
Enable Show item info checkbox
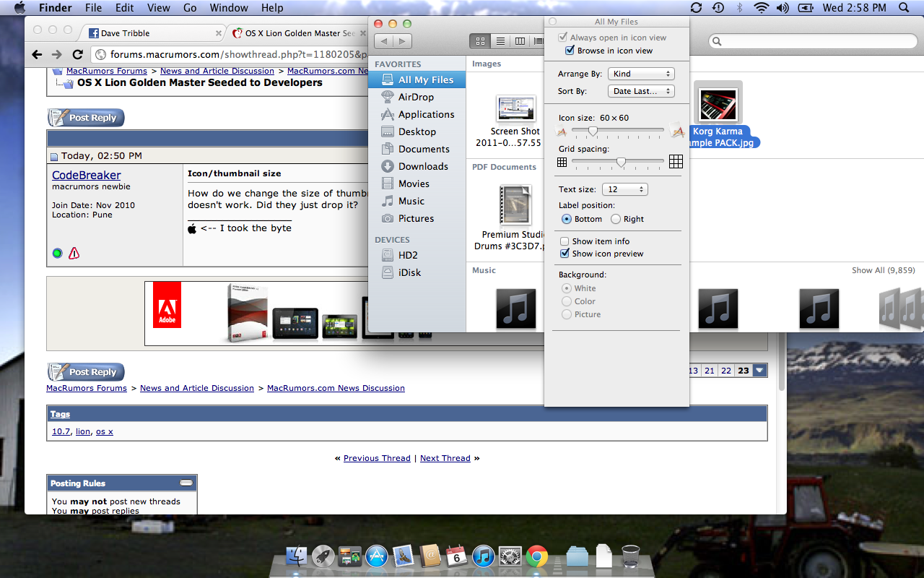pos(565,241)
